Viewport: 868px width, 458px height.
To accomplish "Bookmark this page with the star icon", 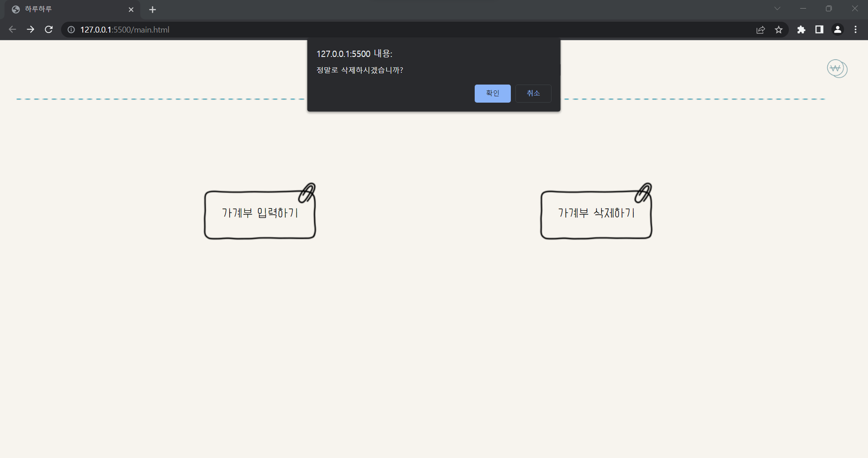I will click(x=779, y=30).
